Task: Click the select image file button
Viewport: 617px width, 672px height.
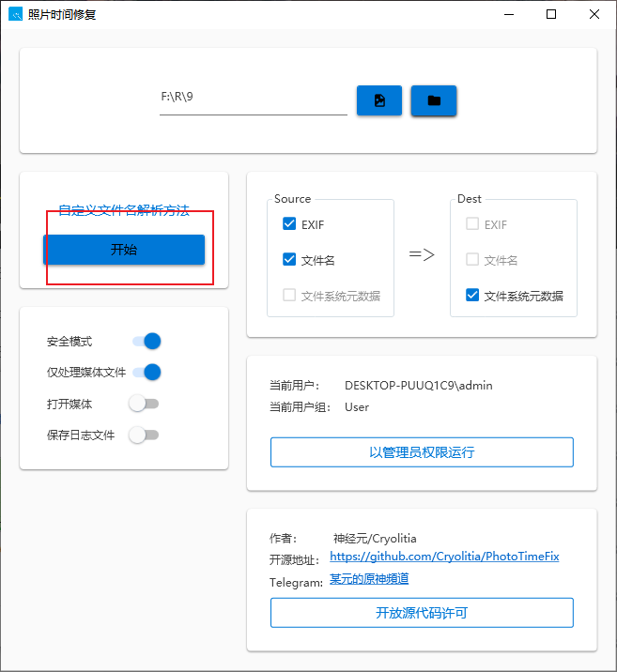Action: [379, 100]
